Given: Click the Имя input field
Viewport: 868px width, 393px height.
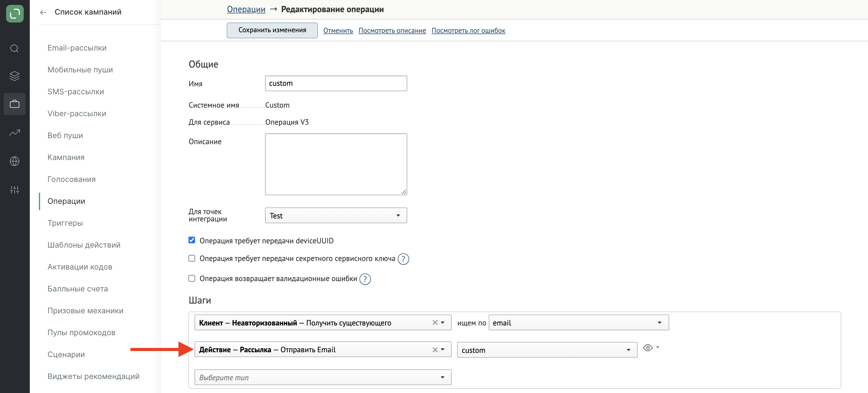Looking at the screenshot, I should pyautogui.click(x=336, y=83).
